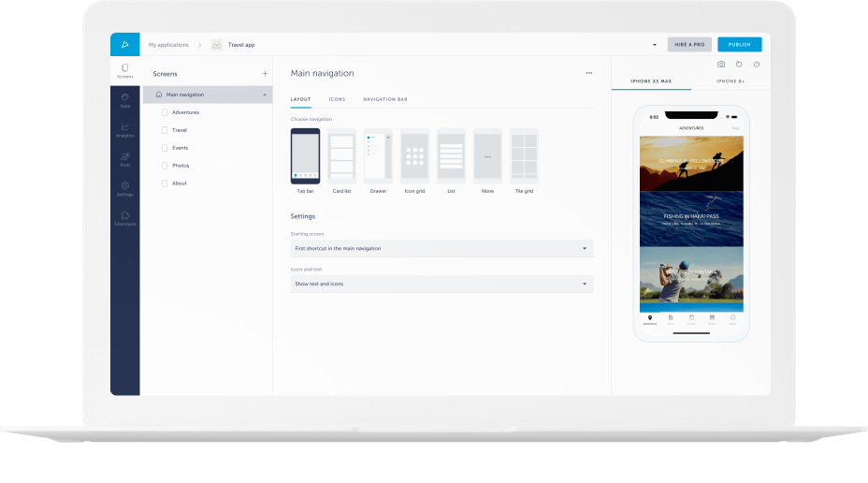Switch preview to iPhone 8+ tab
The image size is (868, 483).
pyautogui.click(x=731, y=81)
